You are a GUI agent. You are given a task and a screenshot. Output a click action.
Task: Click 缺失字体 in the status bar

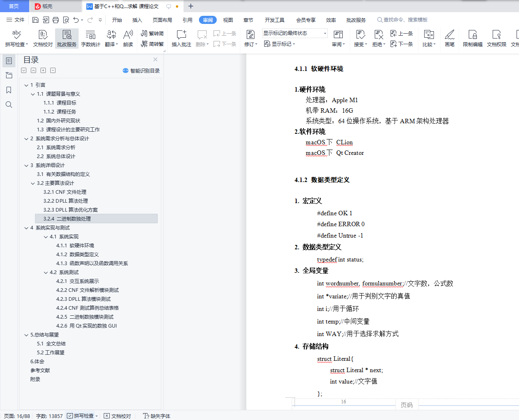click(157, 416)
